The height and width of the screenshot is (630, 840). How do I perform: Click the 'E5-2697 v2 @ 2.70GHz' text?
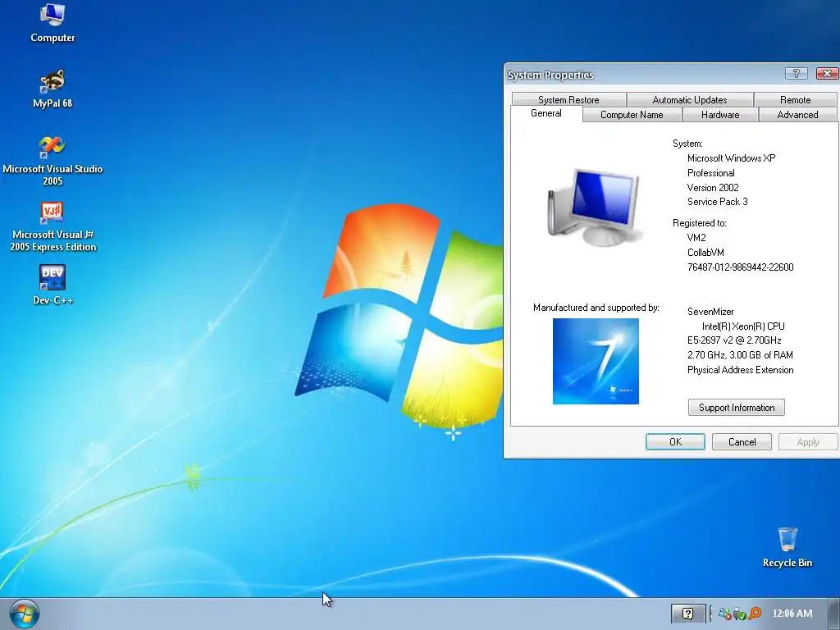coord(734,340)
